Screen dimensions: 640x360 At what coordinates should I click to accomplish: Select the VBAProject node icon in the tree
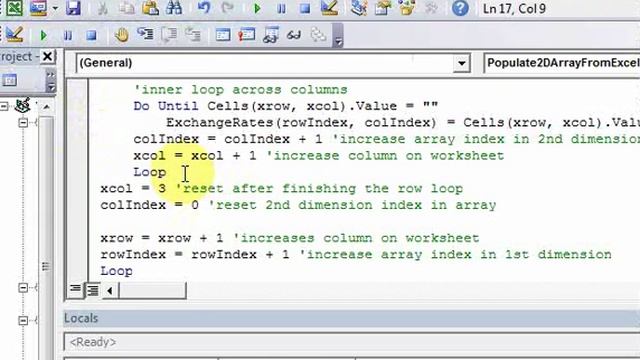[22, 106]
